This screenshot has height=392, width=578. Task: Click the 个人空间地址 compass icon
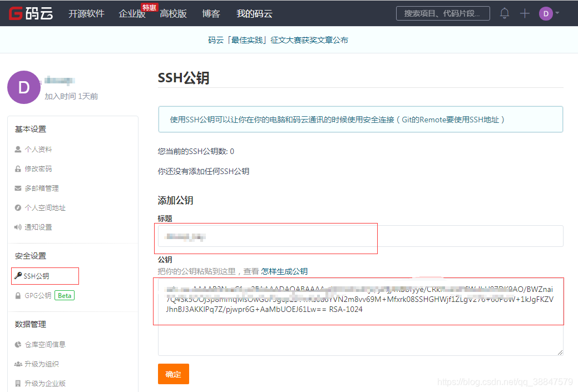click(x=18, y=208)
